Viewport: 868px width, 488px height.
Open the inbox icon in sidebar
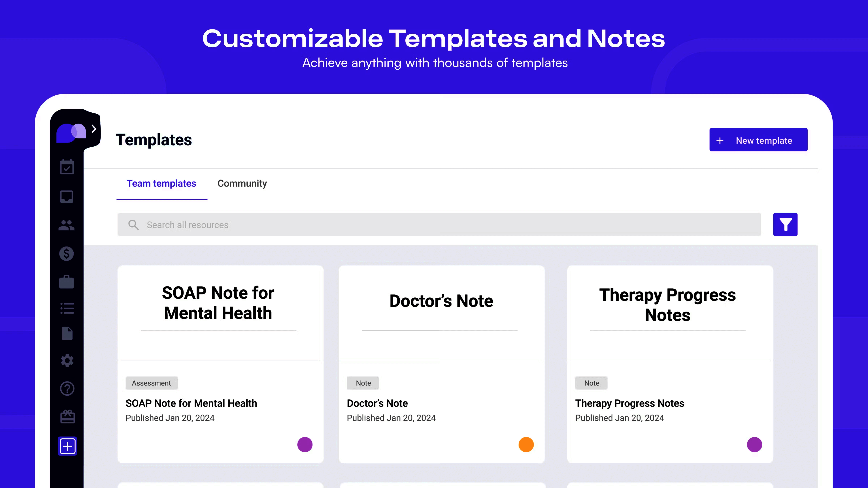(x=67, y=196)
